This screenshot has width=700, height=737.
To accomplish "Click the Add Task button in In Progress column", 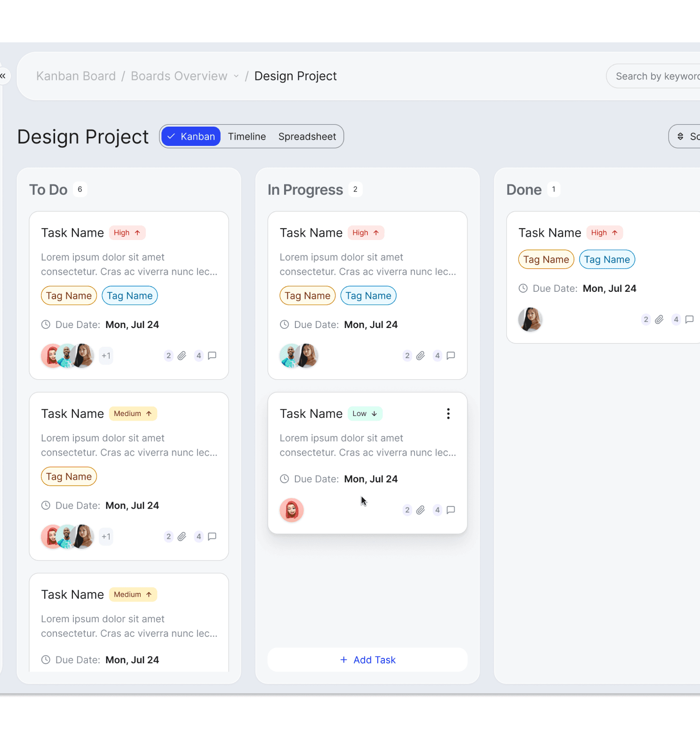I will [x=367, y=659].
